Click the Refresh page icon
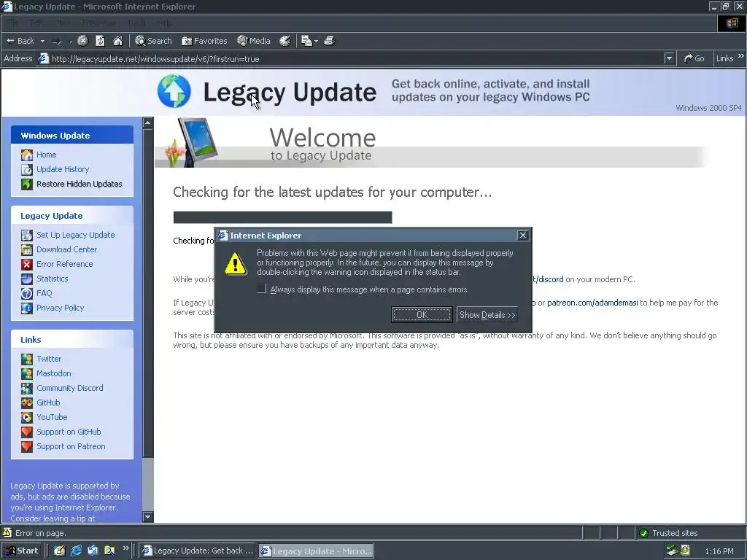 click(x=100, y=41)
